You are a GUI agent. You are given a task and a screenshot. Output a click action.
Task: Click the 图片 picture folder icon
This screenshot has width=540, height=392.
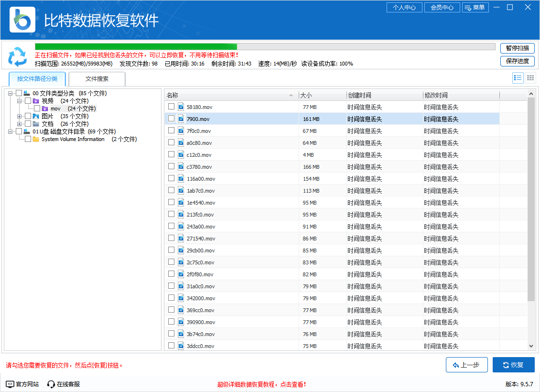click(x=36, y=116)
